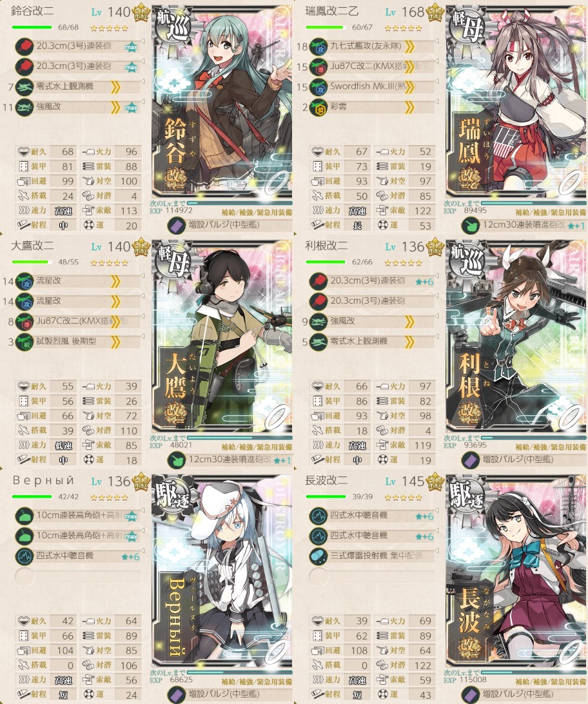
Task: Click the EXP progress bar of 大鷹改二
Action: 240,438
